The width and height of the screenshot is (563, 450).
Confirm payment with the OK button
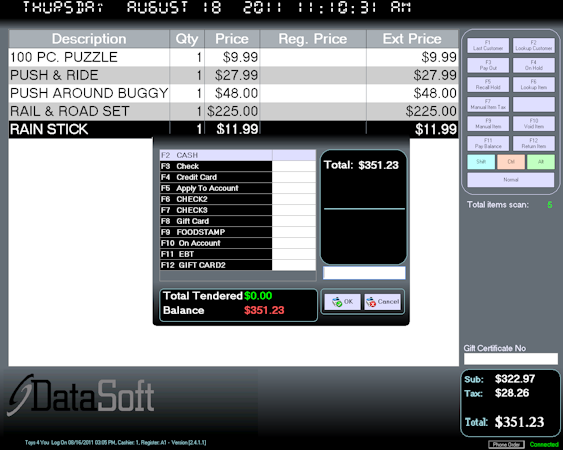tap(342, 302)
